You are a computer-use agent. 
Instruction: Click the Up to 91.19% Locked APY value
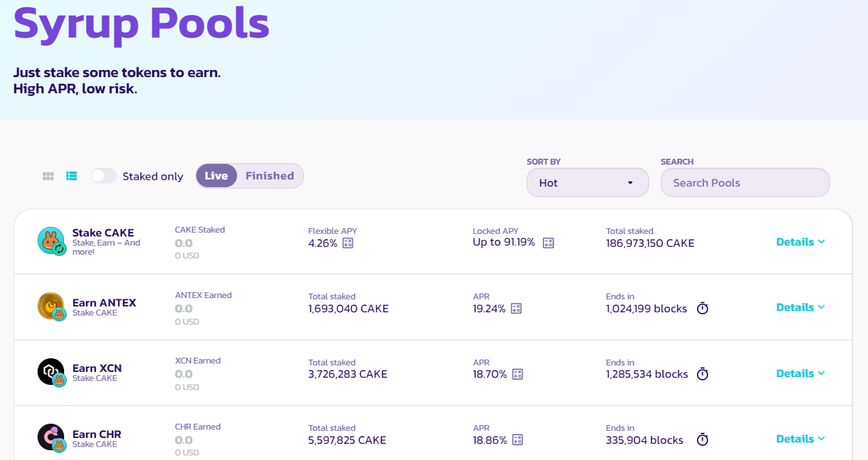tap(504, 242)
